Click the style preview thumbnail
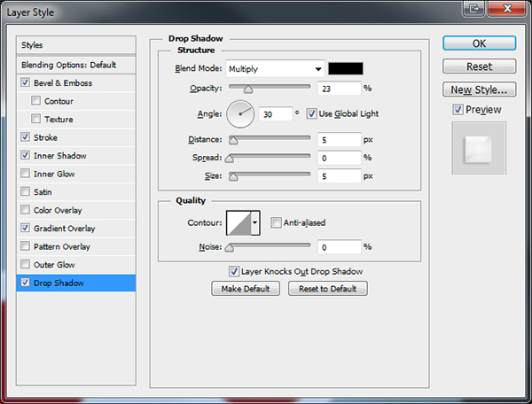Image resolution: width=532 pixels, height=404 pixels. pos(479,149)
